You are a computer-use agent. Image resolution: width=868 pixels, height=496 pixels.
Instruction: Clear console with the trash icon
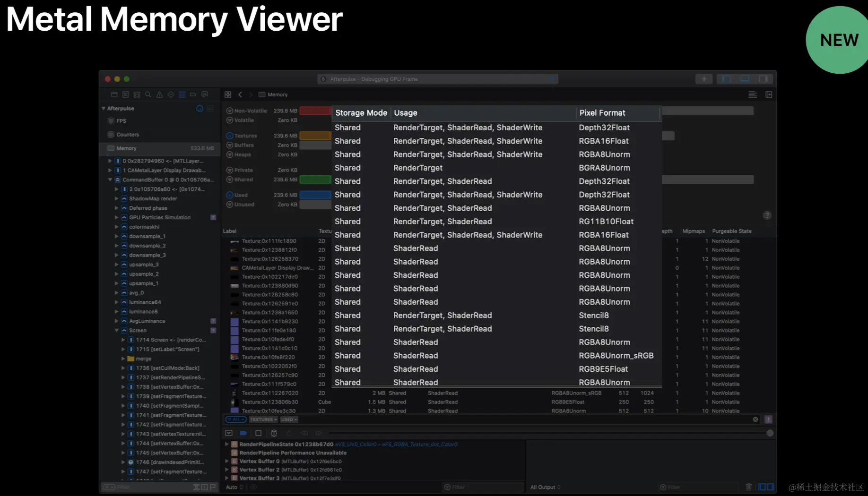(x=749, y=487)
